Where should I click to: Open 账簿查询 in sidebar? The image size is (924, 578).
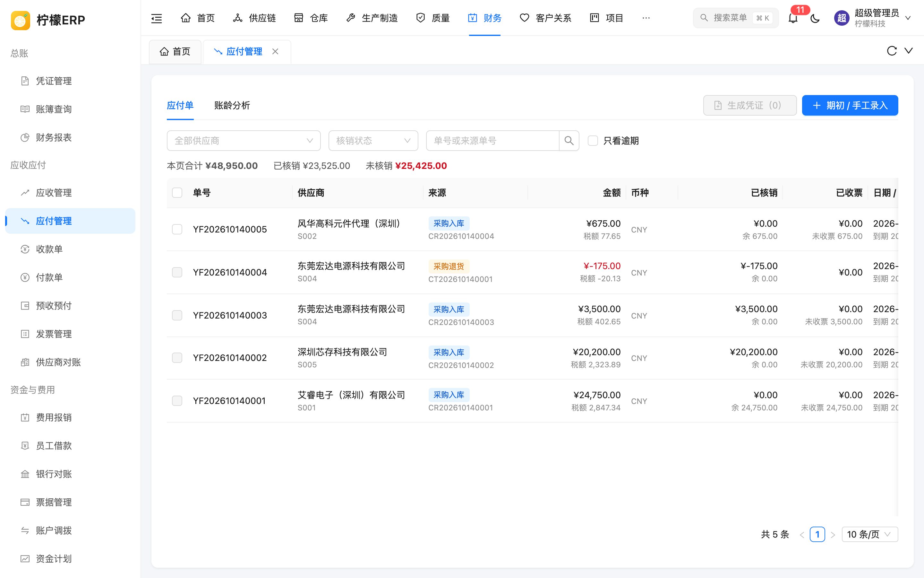[70, 109]
